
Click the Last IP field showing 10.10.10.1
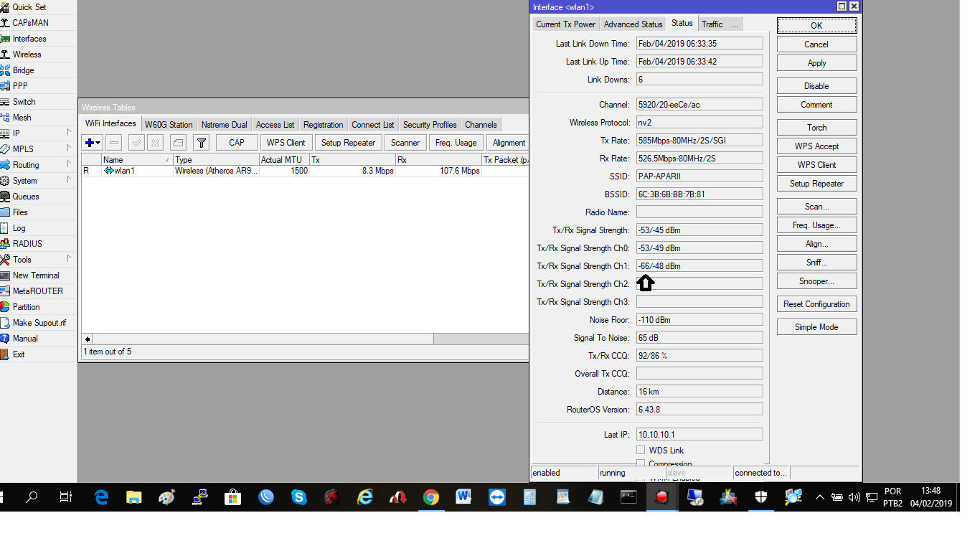tap(699, 435)
